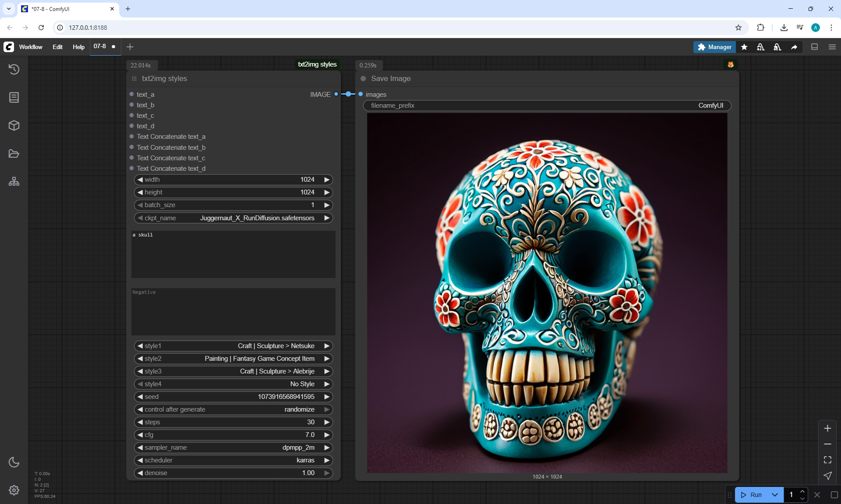Click the Negative prompt text area
The height and width of the screenshot is (504, 841).
(x=233, y=312)
